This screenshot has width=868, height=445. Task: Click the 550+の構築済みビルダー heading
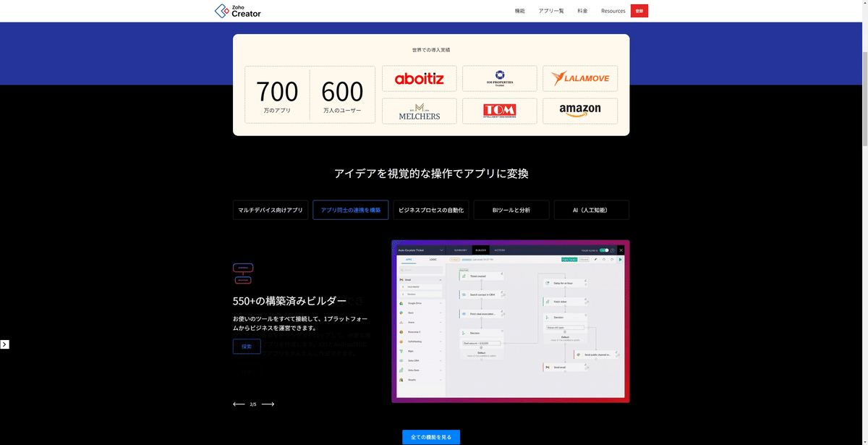click(x=289, y=301)
